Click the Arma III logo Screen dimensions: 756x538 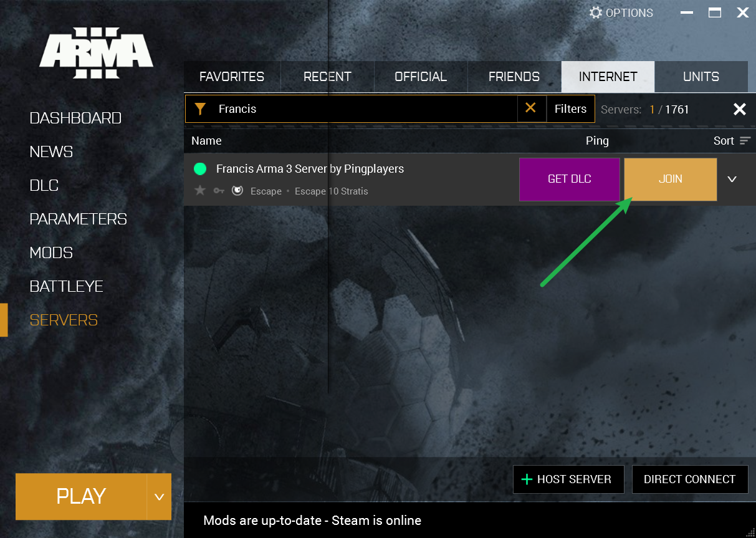[x=97, y=54]
